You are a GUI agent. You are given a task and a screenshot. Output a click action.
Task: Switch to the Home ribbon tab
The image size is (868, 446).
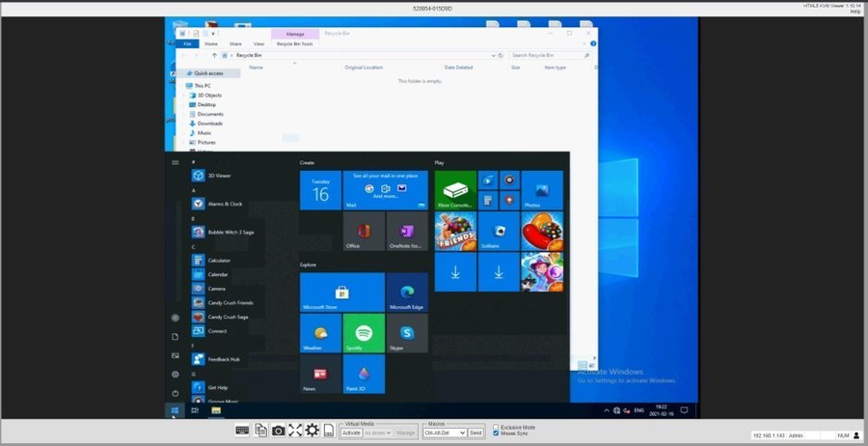point(211,43)
